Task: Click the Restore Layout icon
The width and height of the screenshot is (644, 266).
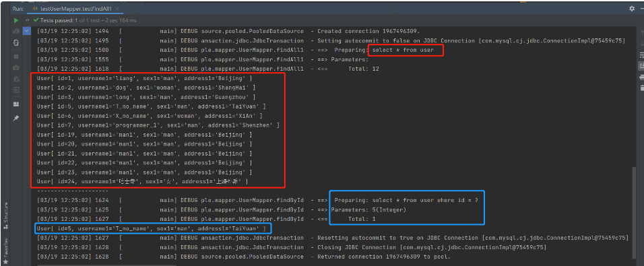Action: (16, 104)
